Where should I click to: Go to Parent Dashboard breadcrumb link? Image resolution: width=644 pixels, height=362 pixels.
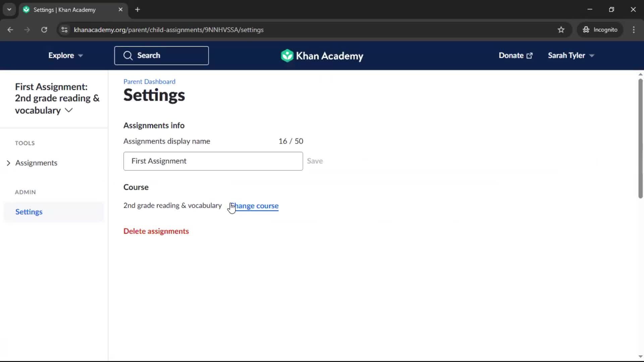point(149,81)
